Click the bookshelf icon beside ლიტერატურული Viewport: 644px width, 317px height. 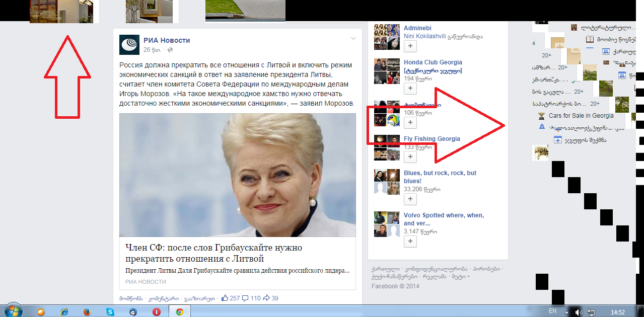point(574,27)
